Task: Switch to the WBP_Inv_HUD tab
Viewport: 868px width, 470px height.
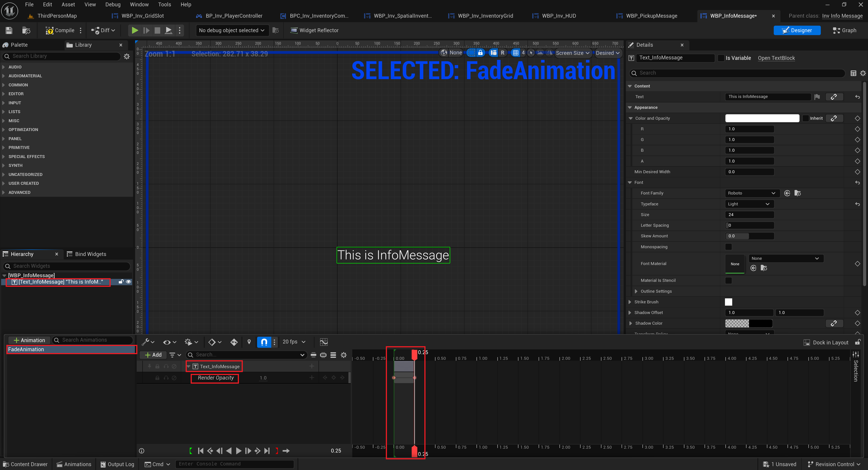Action: click(558, 16)
